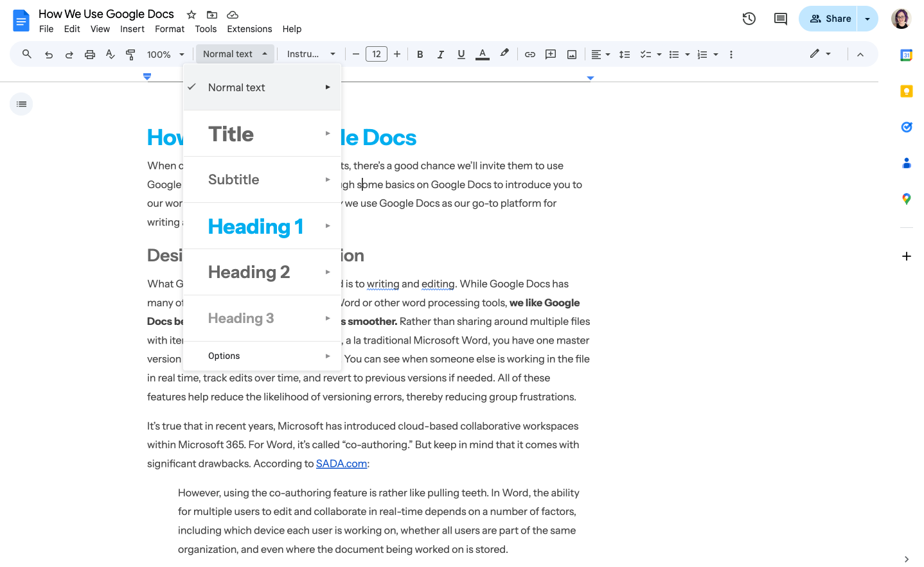Run spelling and grammar check
This screenshot has height=567, width=924.
111,55
